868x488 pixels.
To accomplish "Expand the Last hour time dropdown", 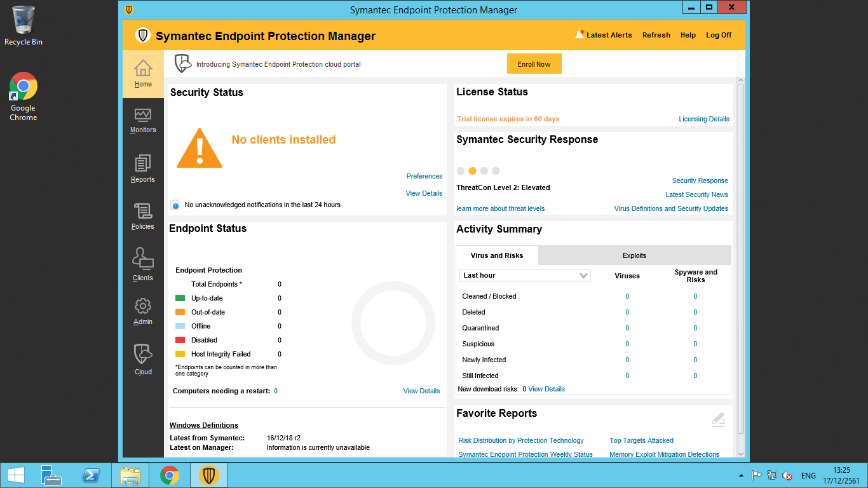I will pyautogui.click(x=525, y=276).
